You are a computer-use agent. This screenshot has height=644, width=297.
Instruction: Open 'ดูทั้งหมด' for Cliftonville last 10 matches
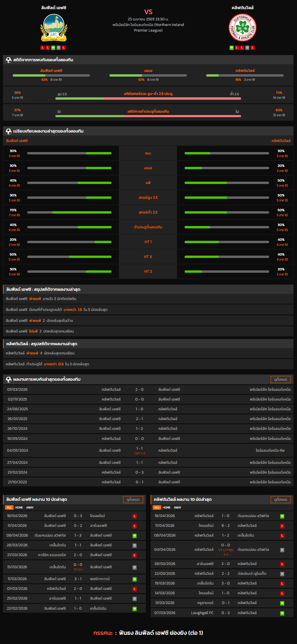(280, 499)
